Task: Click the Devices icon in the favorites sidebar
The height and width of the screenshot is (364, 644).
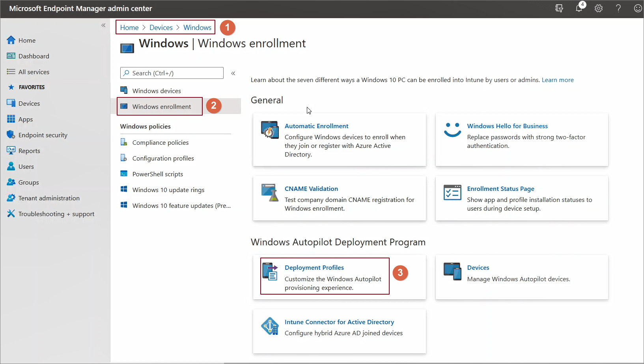Action: pos(11,103)
